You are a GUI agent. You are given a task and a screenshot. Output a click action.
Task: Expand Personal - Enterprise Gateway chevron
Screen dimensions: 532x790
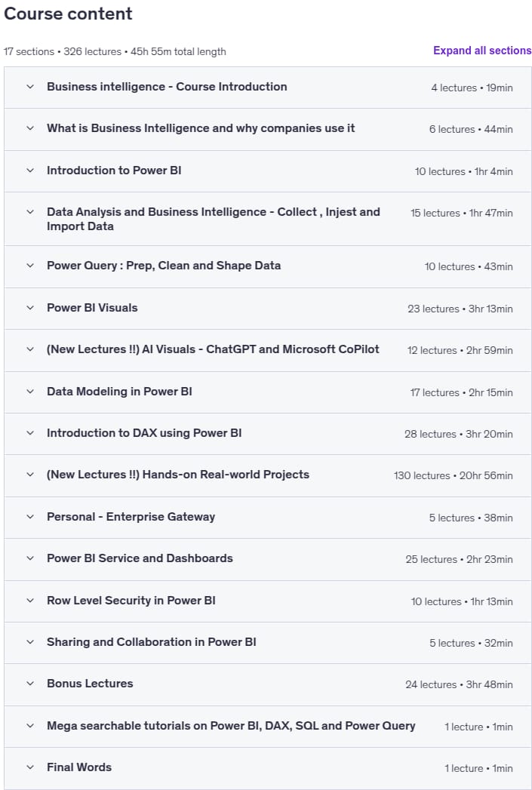click(30, 517)
